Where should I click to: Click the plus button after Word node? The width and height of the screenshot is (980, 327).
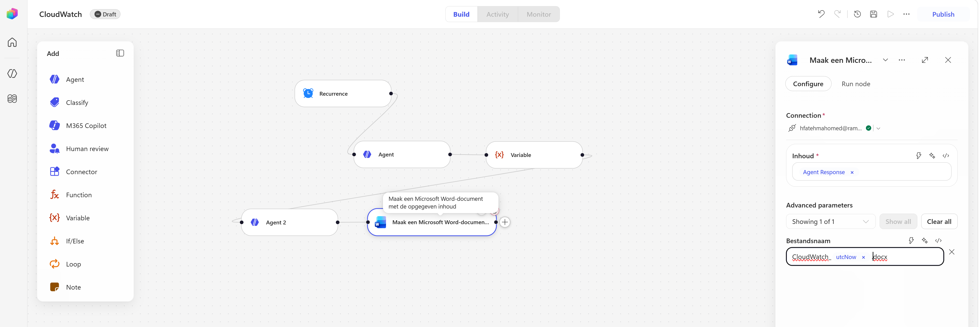(505, 222)
